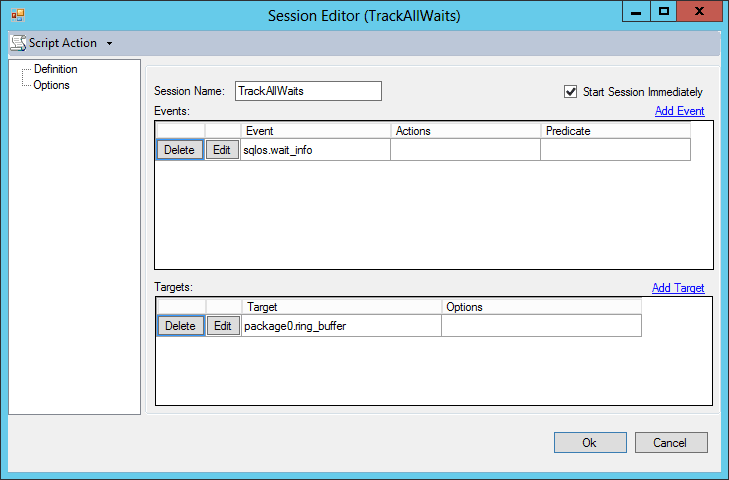Select the sqlos.wait_info event cell
This screenshot has width=729, height=480.
click(315, 150)
